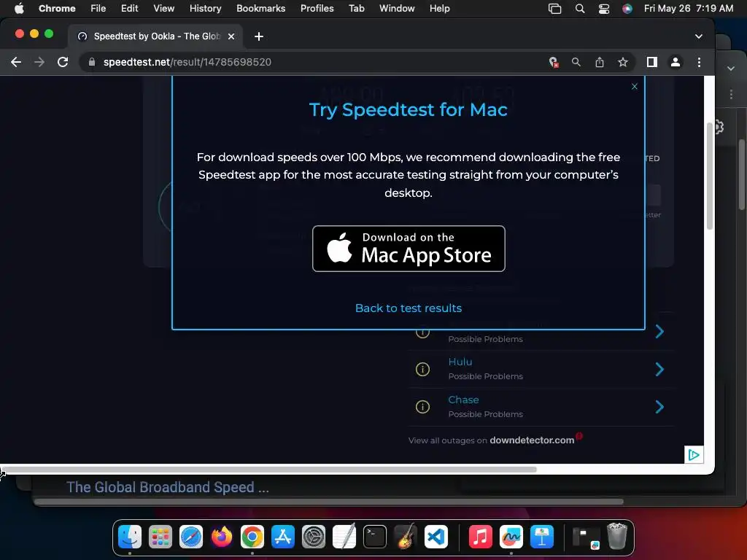Expand the tab search dropdown arrow

point(698,36)
